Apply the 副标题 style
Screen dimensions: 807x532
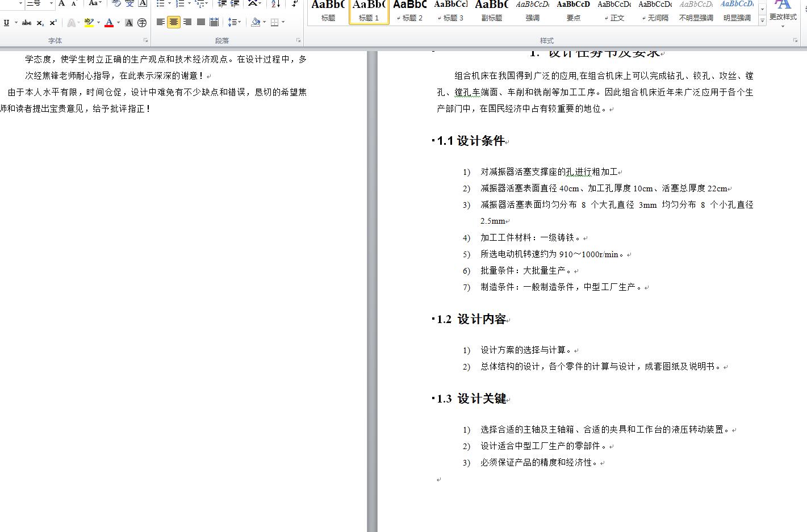(x=492, y=11)
